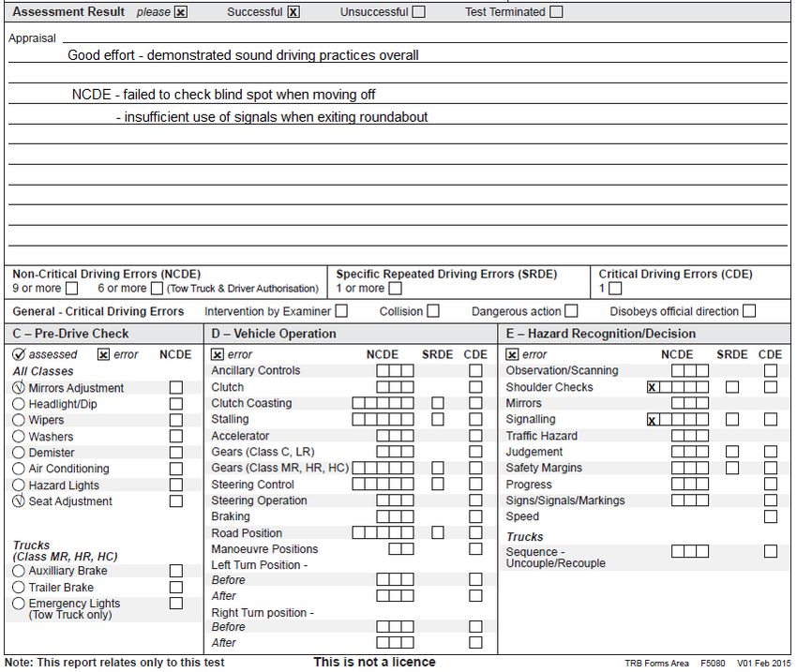Select the Hazard Lights assessed circle
The height and width of the screenshot is (672, 797).
click(x=19, y=485)
